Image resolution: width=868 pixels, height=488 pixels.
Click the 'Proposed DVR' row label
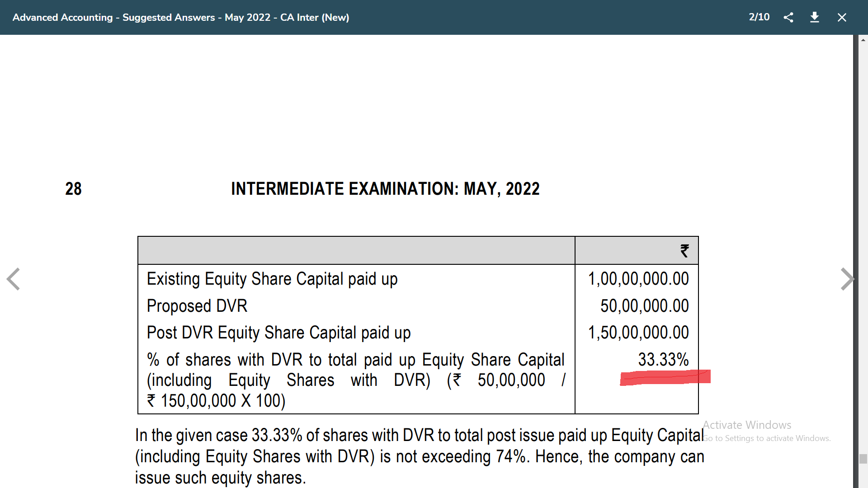pos(197,306)
